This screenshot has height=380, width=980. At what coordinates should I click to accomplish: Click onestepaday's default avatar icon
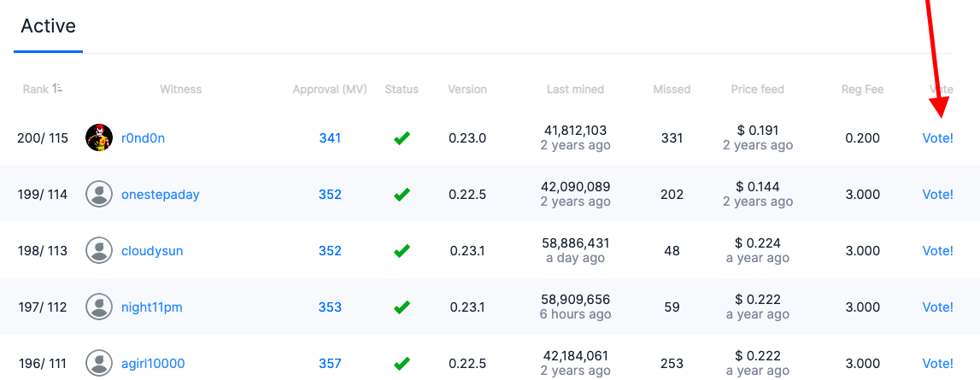99,195
